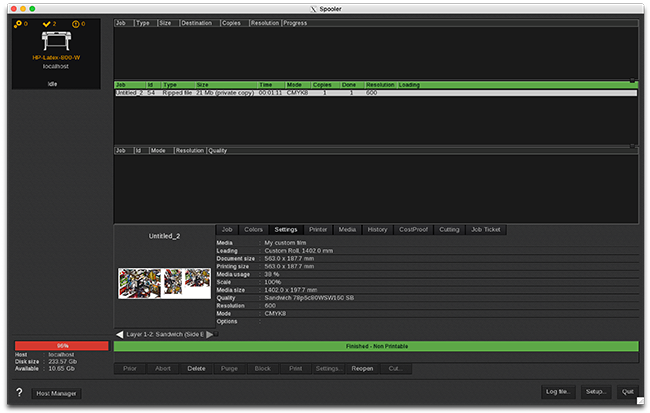Go to next layer with right arrow

(210, 334)
